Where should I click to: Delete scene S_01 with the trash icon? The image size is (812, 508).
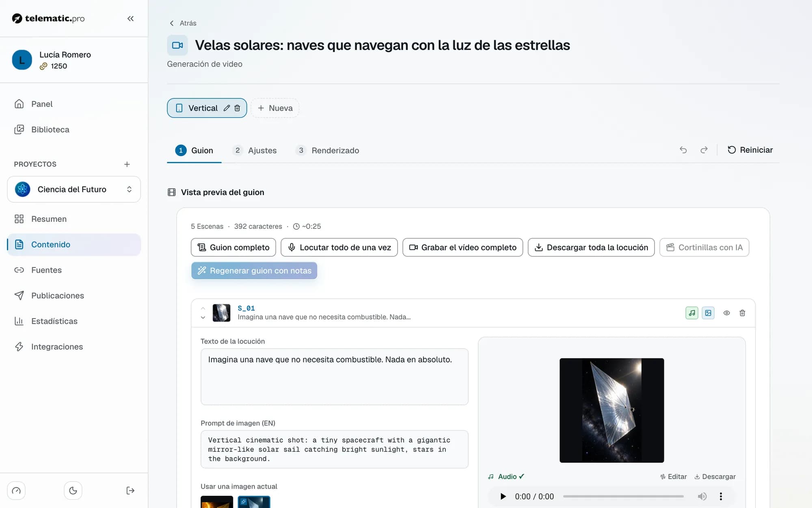pyautogui.click(x=742, y=313)
